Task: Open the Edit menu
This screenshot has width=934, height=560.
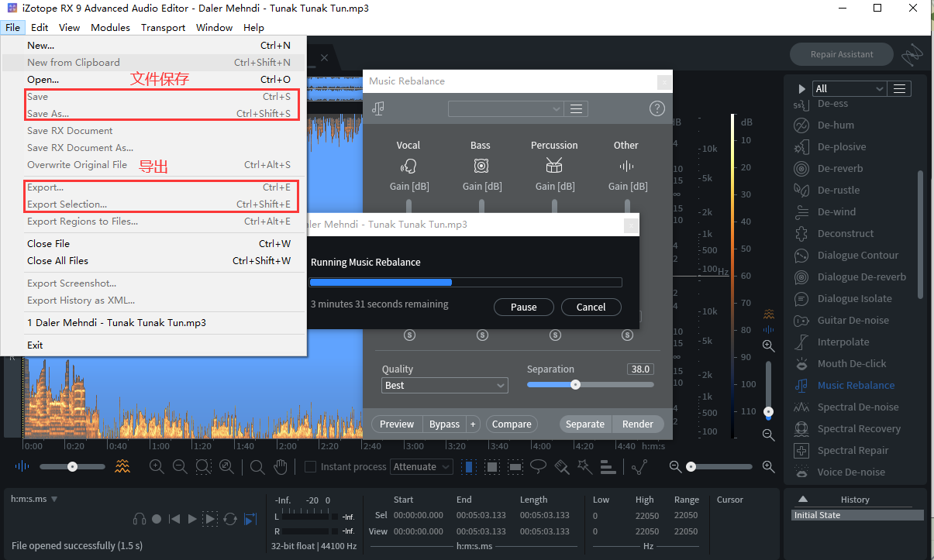Action: coord(40,27)
